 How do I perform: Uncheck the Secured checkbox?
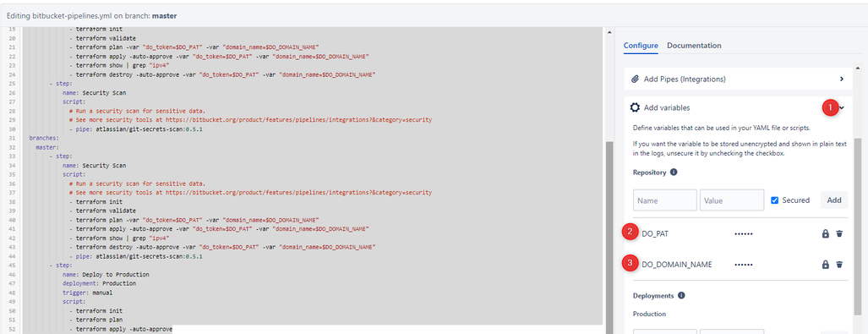point(775,200)
